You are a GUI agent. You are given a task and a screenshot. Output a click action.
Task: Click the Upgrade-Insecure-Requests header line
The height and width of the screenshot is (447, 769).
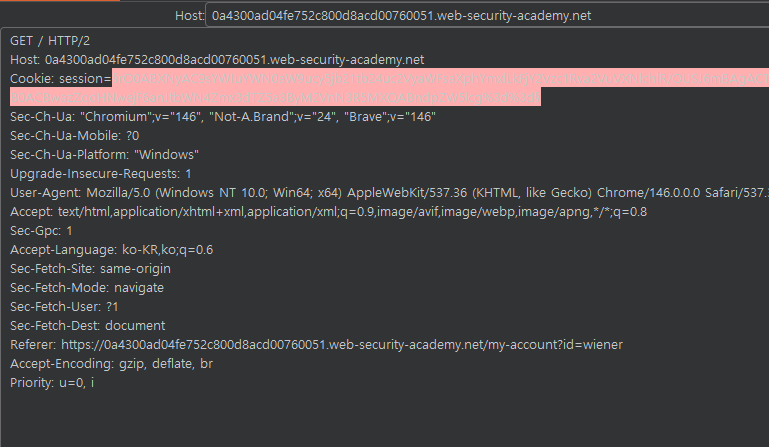click(x=100, y=174)
